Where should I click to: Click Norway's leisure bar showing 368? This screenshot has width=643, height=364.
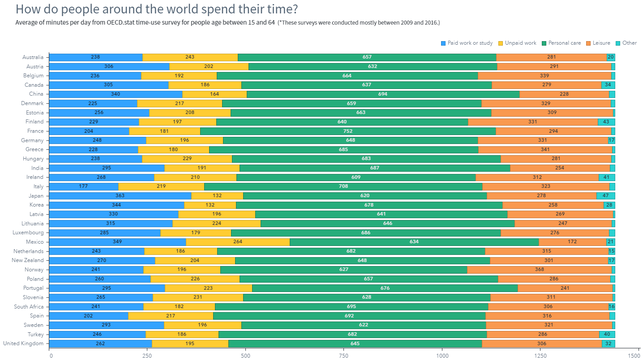(x=540, y=270)
